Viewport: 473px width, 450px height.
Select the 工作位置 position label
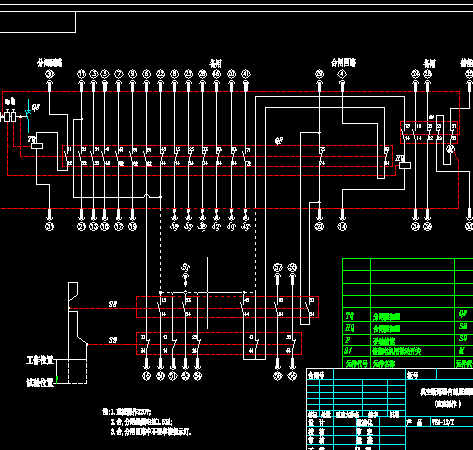[40, 360]
